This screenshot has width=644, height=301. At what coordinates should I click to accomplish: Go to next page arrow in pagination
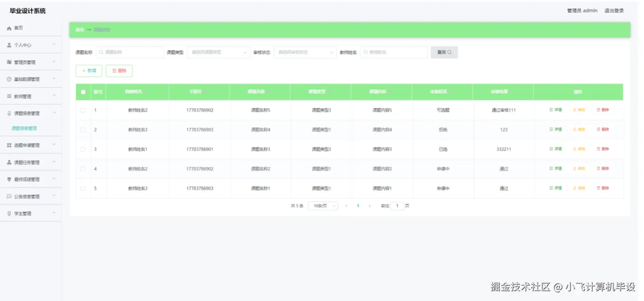tap(370, 206)
